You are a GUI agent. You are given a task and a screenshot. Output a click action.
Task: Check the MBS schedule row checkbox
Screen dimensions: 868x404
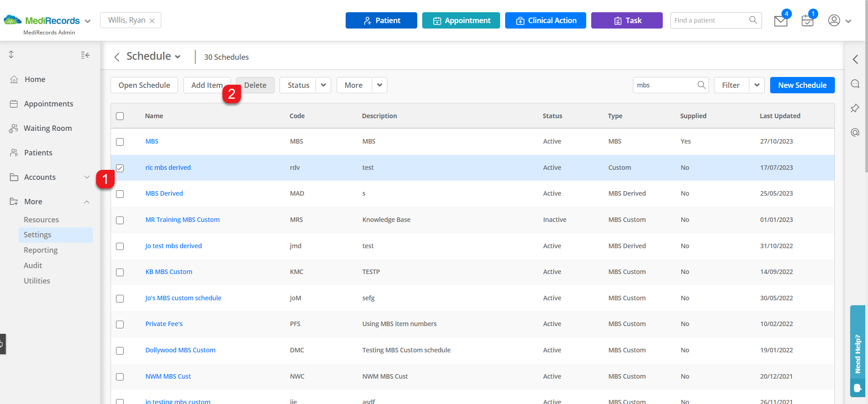coord(120,142)
